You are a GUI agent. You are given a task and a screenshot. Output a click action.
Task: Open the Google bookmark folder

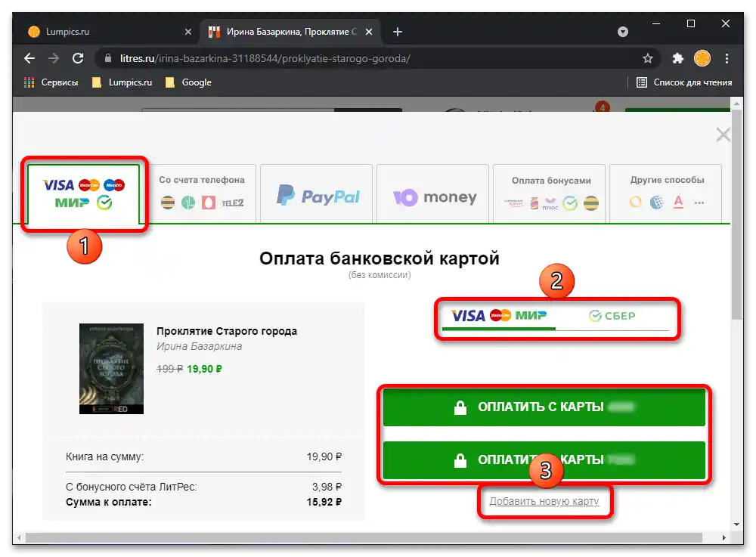(x=188, y=82)
